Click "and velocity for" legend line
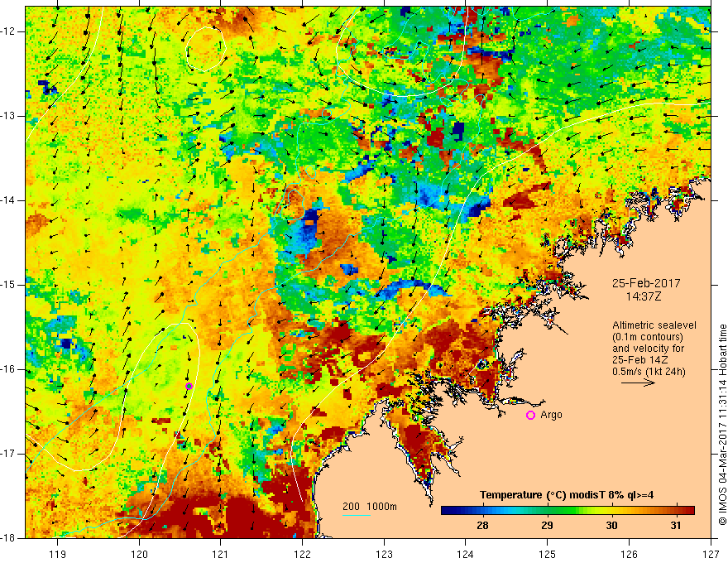The image size is (728, 563). pyautogui.click(x=648, y=349)
